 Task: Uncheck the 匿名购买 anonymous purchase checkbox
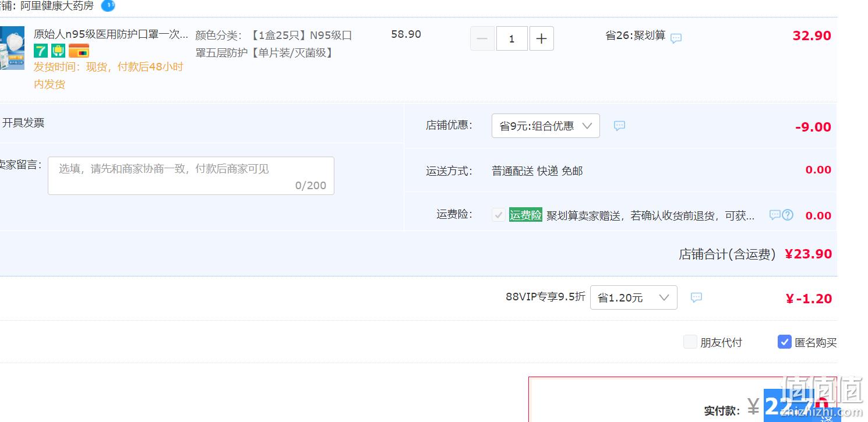point(785,342)
